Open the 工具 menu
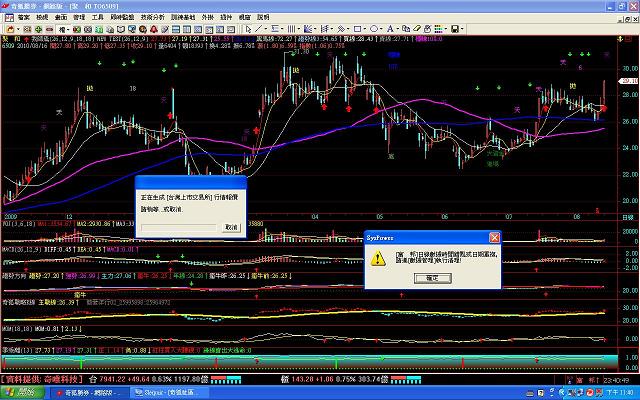 coord(98,18)
